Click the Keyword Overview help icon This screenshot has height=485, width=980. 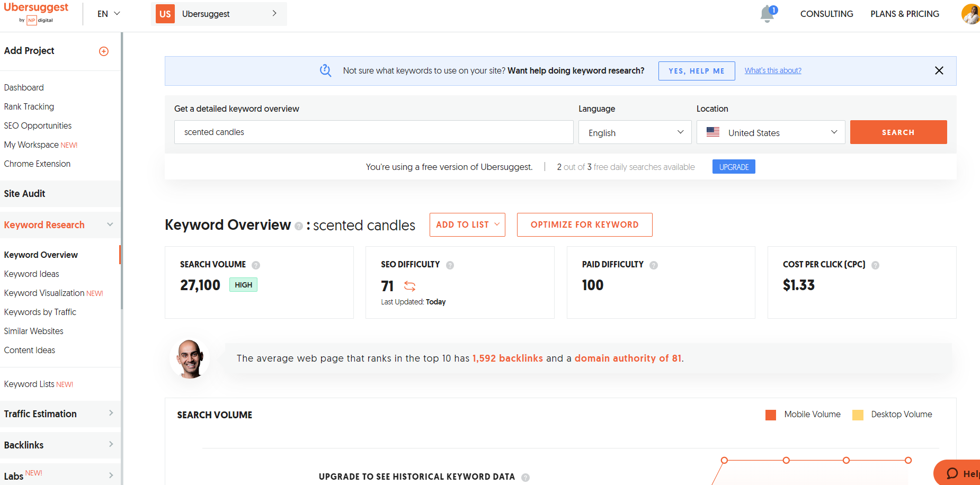coord(299,226)
